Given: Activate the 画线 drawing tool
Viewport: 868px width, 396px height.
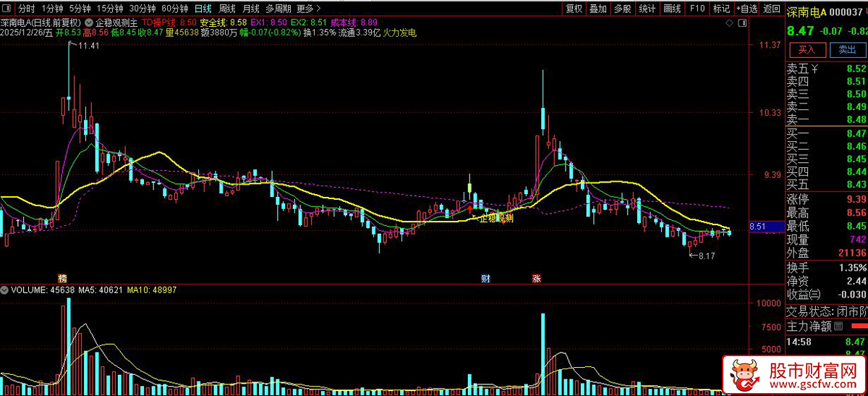Looking at the screenshot, I should (673, 9).
